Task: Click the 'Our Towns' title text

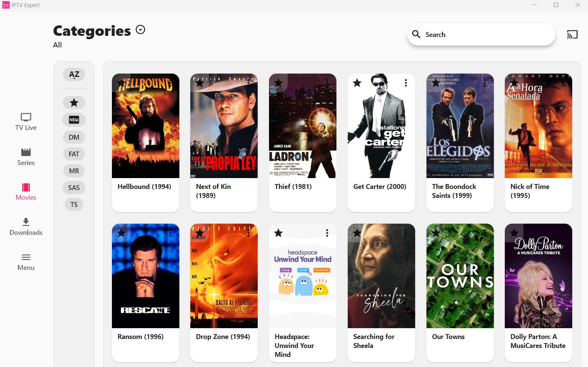Action: coord(448,336)
